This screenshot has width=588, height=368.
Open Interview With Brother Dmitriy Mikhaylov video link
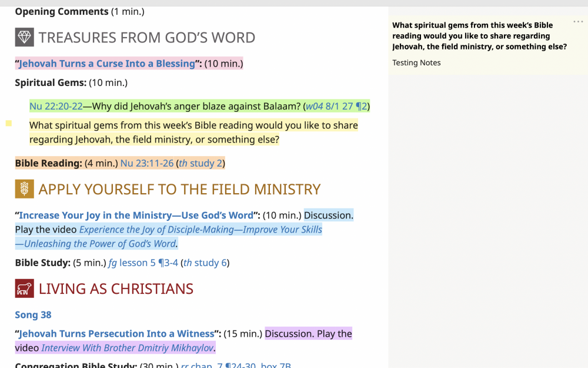pos(127,348)
